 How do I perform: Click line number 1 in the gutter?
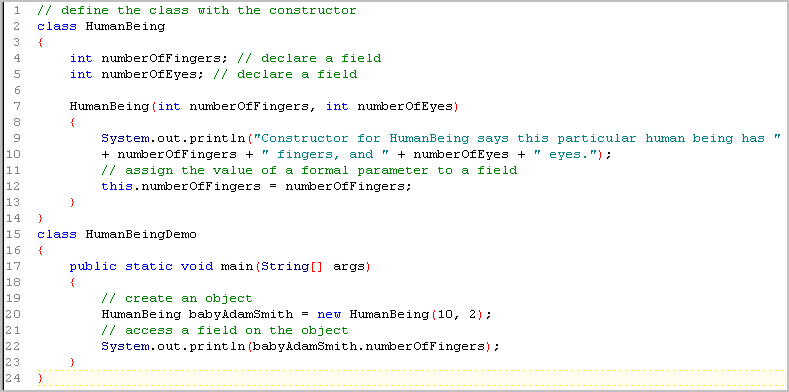18,11
